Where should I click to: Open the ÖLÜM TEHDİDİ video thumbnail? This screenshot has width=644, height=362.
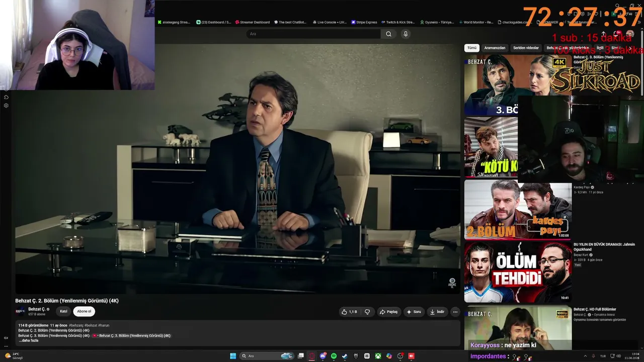[518, 272]
